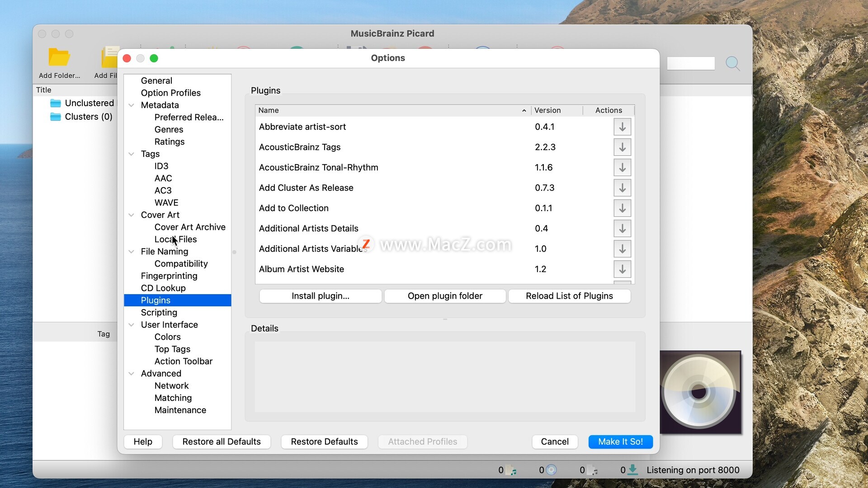This screenshot has height=488, width=868.
Task: Click the search magnifier in Picard window
Action: 732,63
